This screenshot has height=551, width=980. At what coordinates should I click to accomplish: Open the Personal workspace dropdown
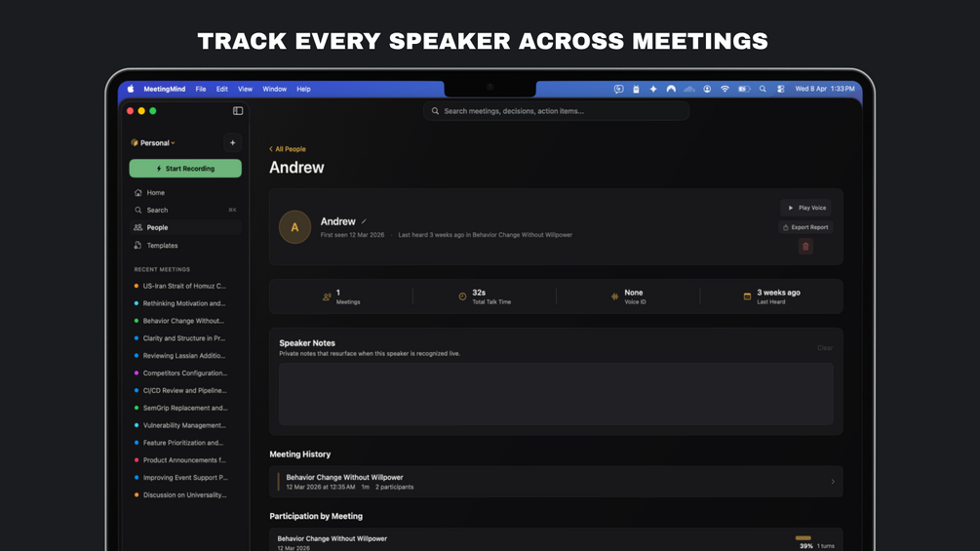point(153,143)
